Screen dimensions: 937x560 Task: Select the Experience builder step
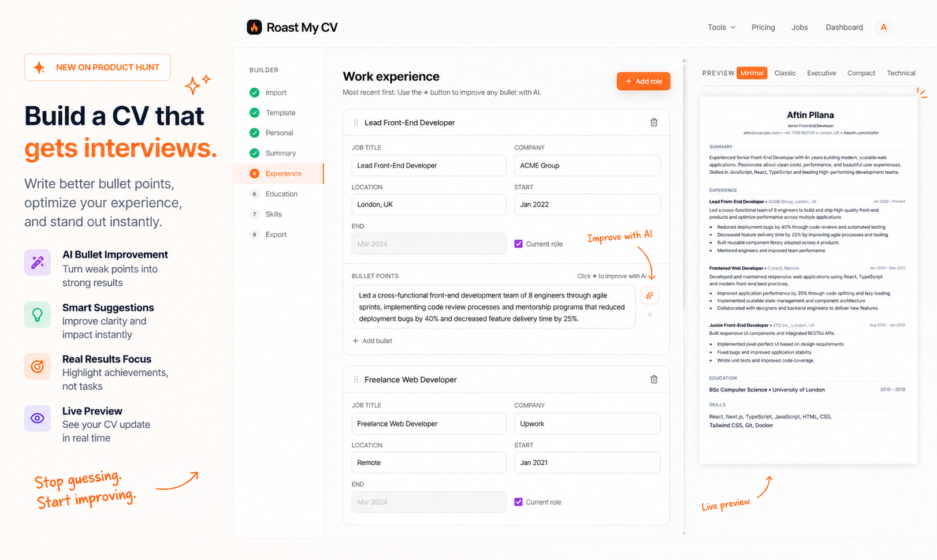click(x=278, y=173)
